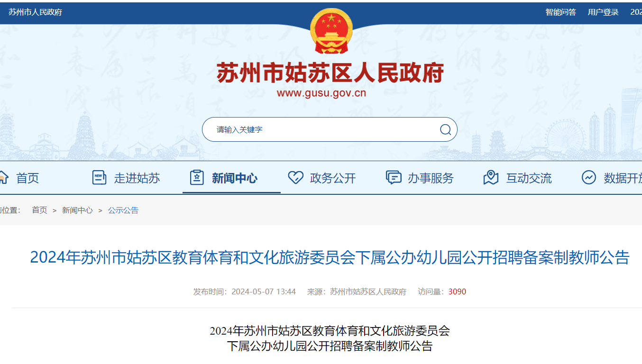642x364 pixels.
Task: Click the chat bubble icon beside 办事服务
Action: click(x=394, y=178)
